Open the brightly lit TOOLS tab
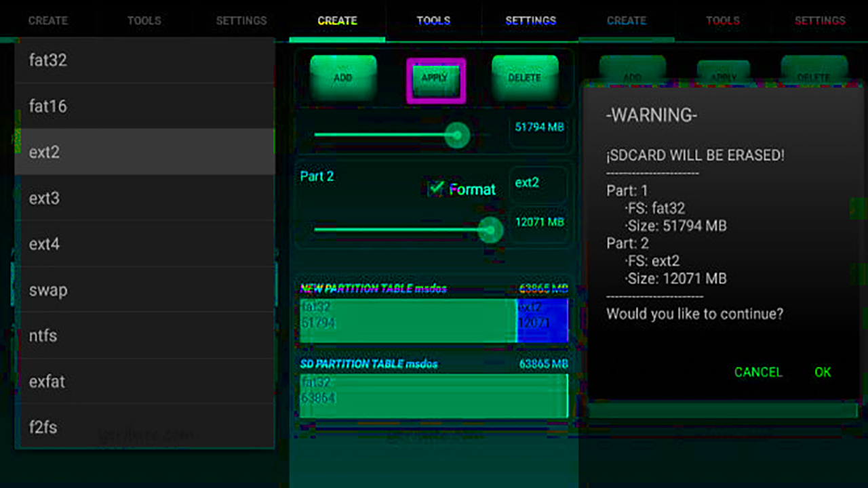This screenshot has height=488, width=868. click(x=433, y=21)
